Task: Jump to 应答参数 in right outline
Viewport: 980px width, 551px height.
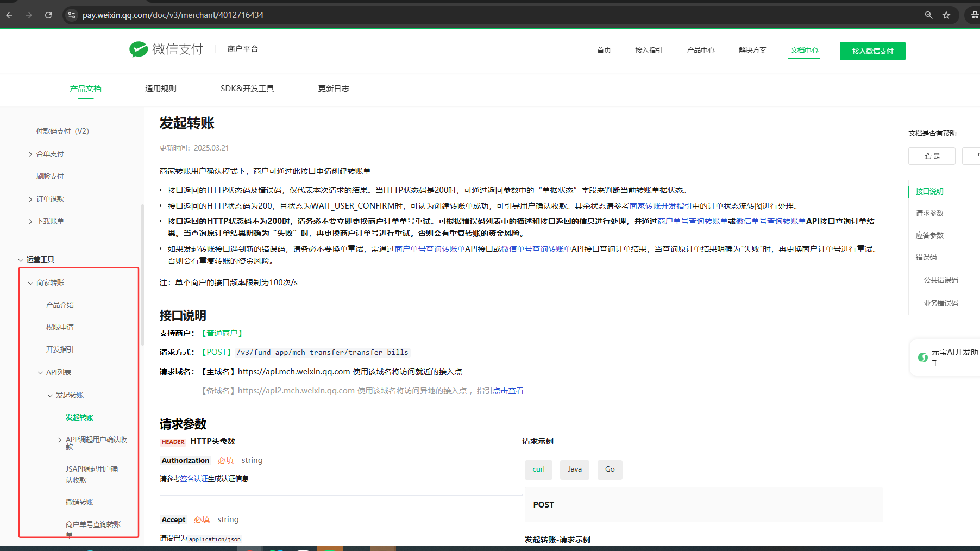Action: coord(929,235)
